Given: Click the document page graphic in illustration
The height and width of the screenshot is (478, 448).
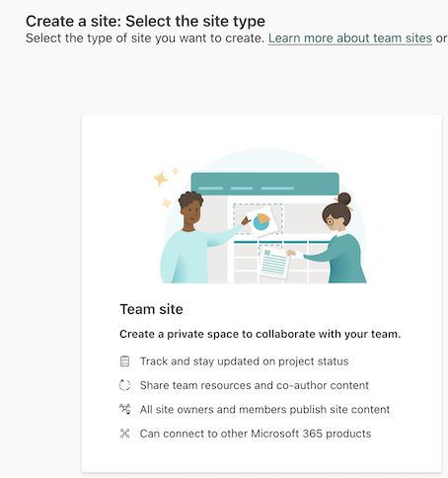Looking at the screenshot, I should pos(274,263).
